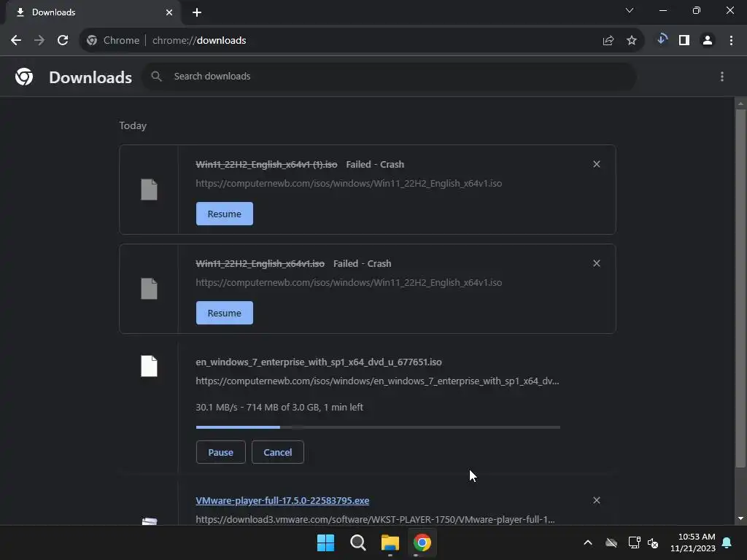Open Chrome's three-dot main menu
Screen dimensions: 747x560
tap(731, 41)
